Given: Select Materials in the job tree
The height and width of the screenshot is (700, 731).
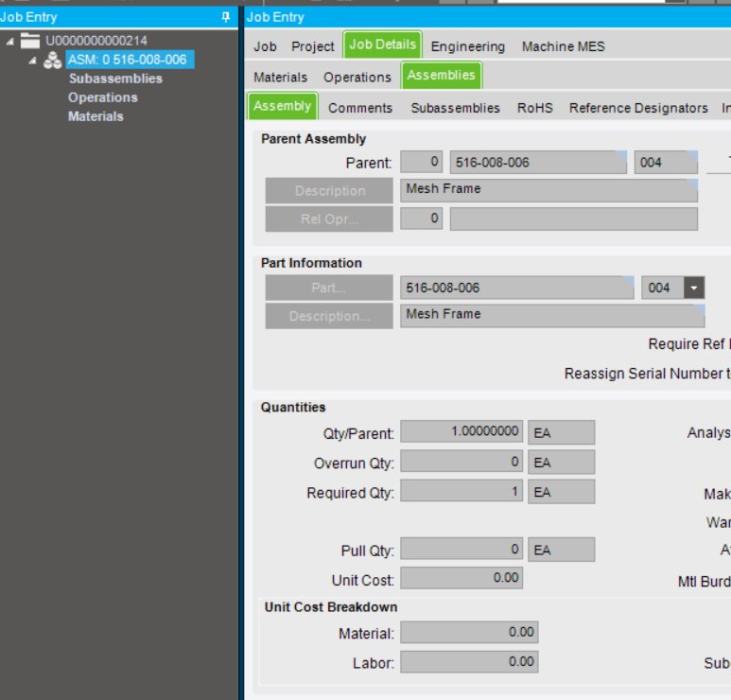Looking at the screenshot, I should pyautogui.click(x=96, y=116).
